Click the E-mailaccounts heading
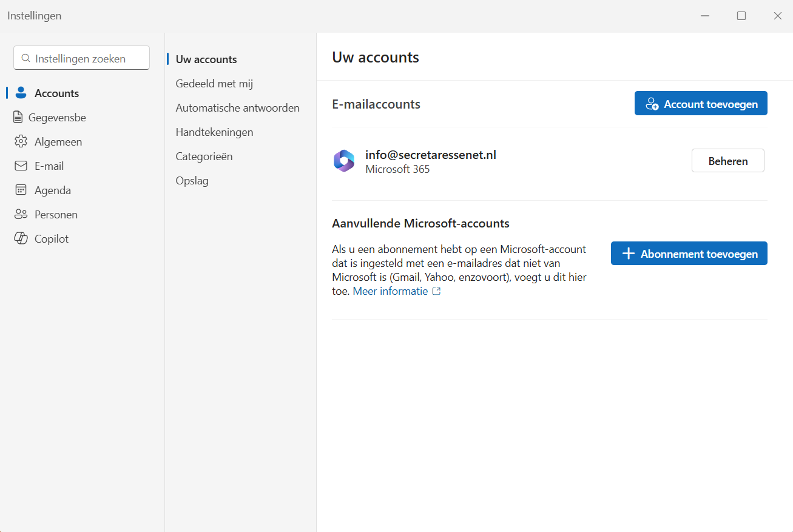The image size is (793, 532). (x=376, y=104)
